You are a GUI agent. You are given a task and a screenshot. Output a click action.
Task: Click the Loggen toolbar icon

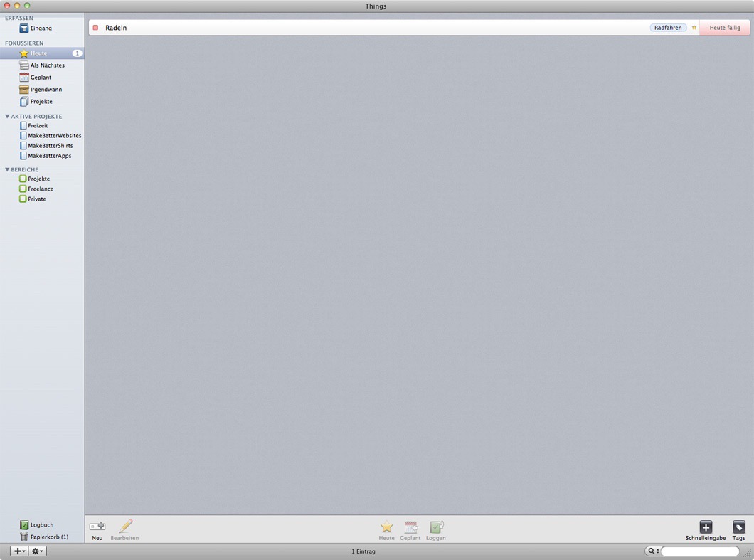[436, 527]
